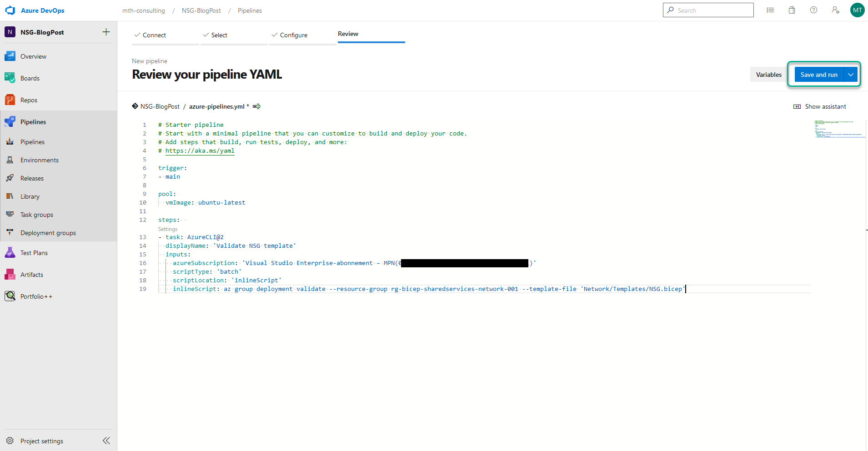The width and height of the screenshot is (868, 451).
Task: Click line number 19 in the editor
Action: point(143,289)
